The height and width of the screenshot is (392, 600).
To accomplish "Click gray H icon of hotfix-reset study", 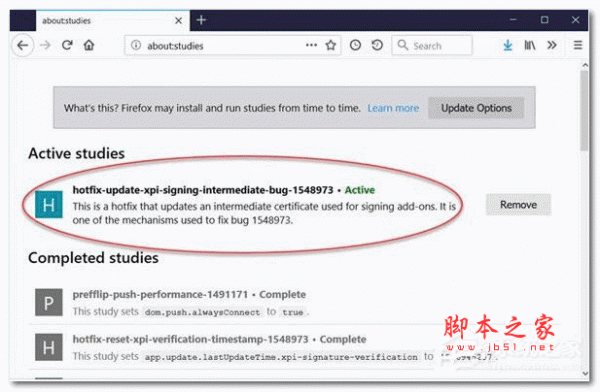I will click(x=49, y=347).
